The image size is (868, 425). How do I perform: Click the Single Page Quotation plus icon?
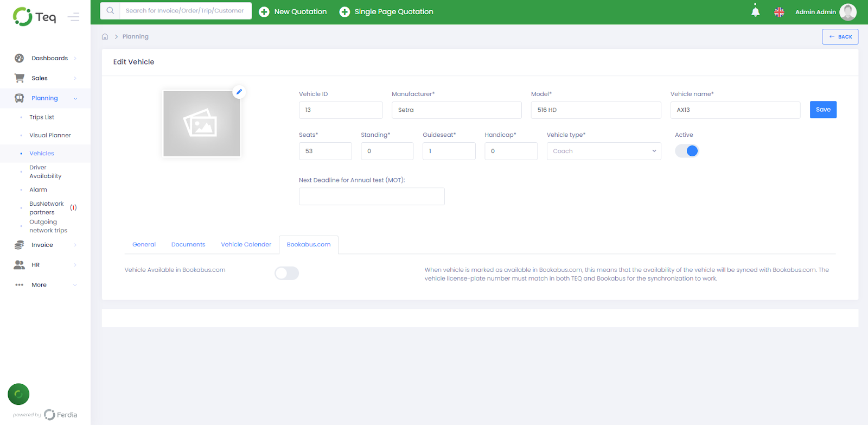coord(344,12)
